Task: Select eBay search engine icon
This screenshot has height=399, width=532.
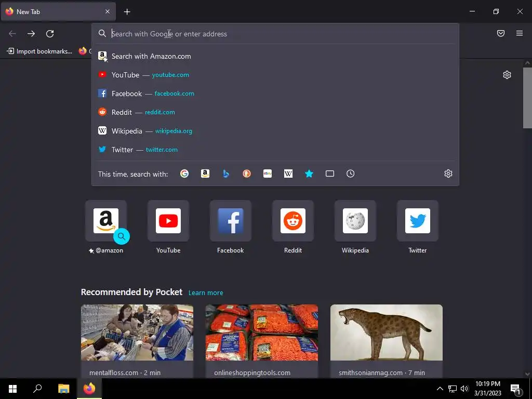Action: pyautogui.click(x=268, y=174)
